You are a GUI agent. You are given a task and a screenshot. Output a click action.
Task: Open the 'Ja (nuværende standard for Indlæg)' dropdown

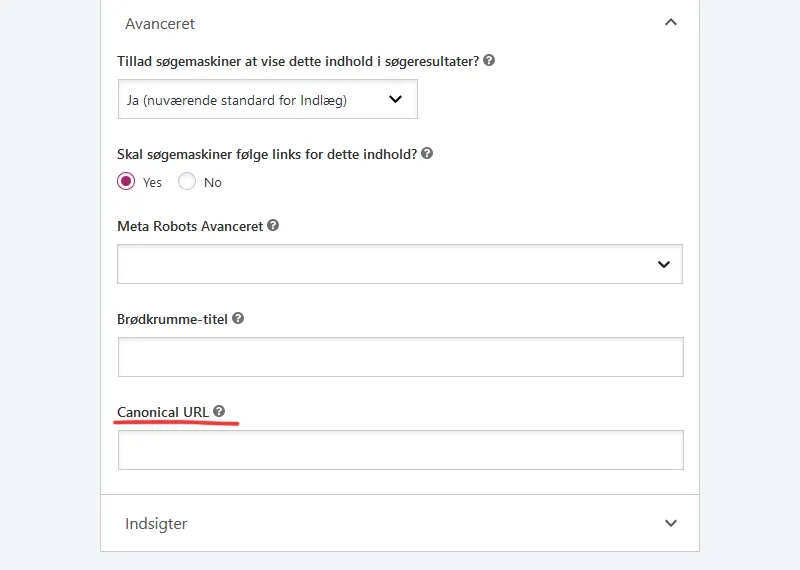tap(268, 99)
